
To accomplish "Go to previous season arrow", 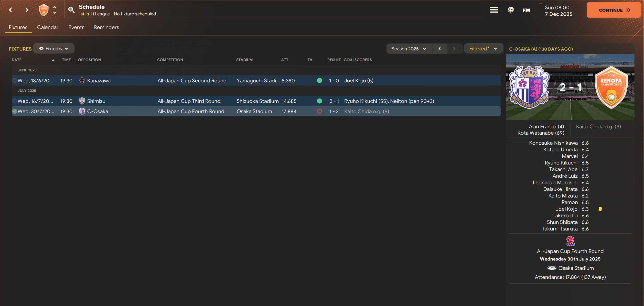I will click(x=440, y=49).
